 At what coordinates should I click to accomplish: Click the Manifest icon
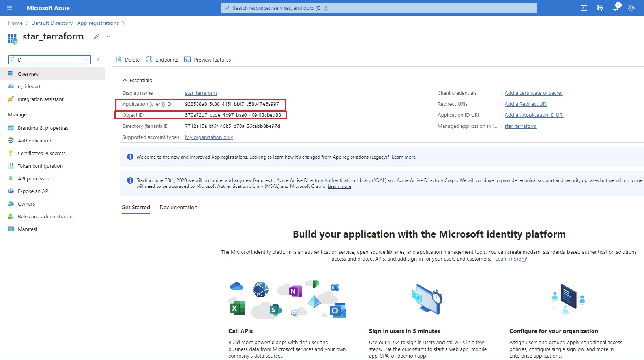point(11,229)
